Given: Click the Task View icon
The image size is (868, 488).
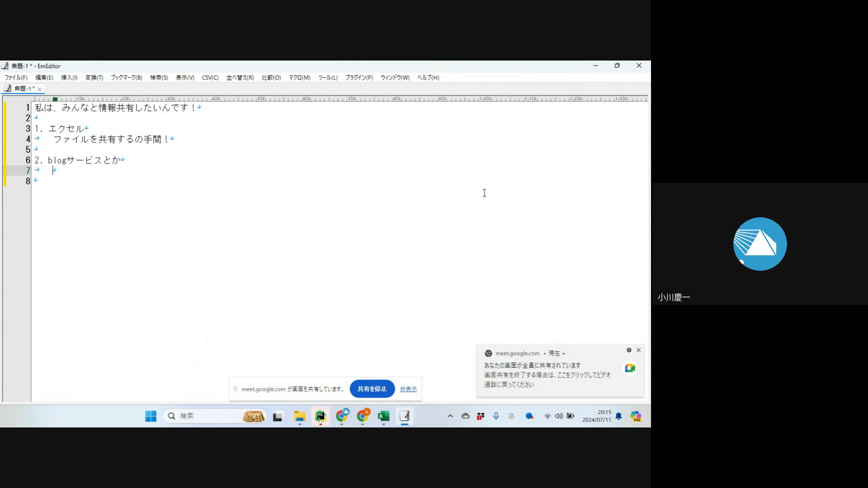Looking at the screenshot, I should click(278, 416).
